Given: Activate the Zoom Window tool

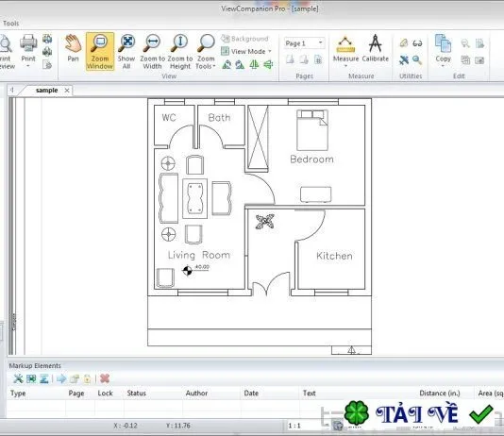Looking at the screenshot, I should [x=100, y=51].
